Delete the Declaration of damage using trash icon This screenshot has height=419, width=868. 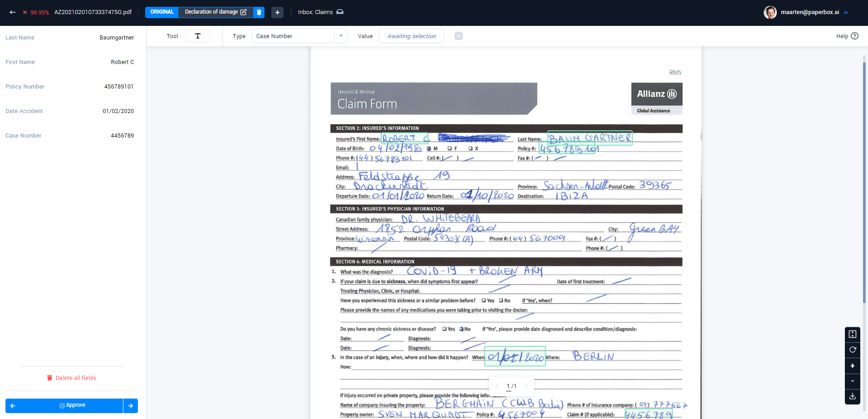pos(259,12)
